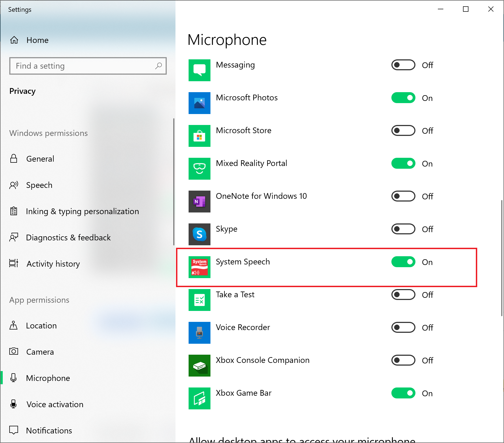
Task: Click the Voice Recorder app icon
Action: (200, 333)
